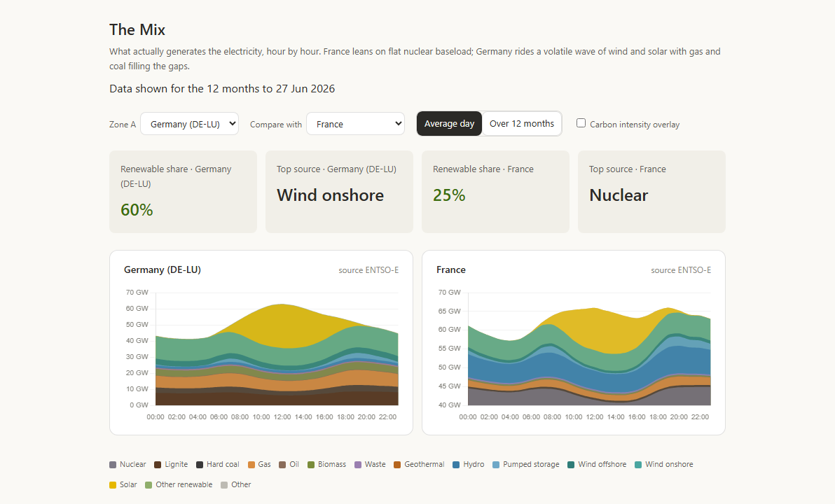Click the Biomass legend swatch
The width and height of the screenshot is (835, 504).
311,465
